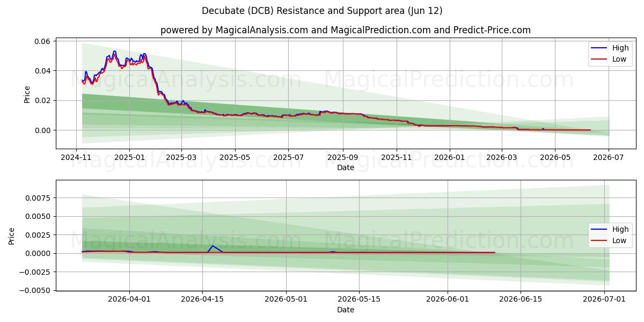Image resolution: width=644 pixels, height=322 pixels.
Task: Select the '0.06' price tick label
Action: pos(43,41)
